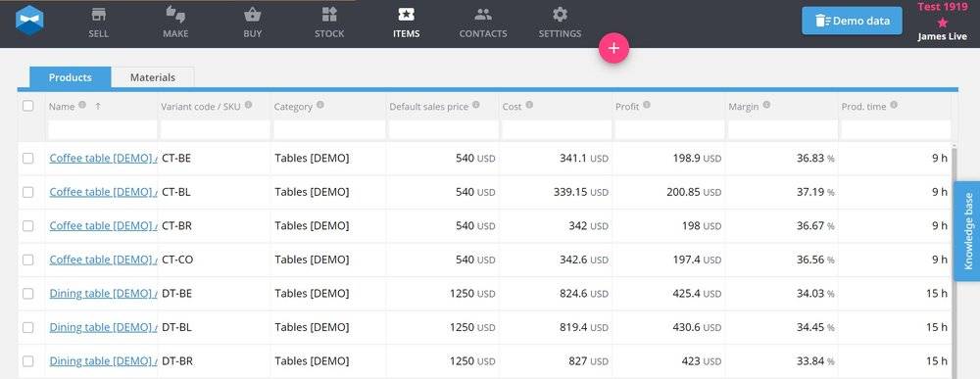Click the Default sales price filter field
The width and height of the screenshot is (980, 379).
(444, 130)
